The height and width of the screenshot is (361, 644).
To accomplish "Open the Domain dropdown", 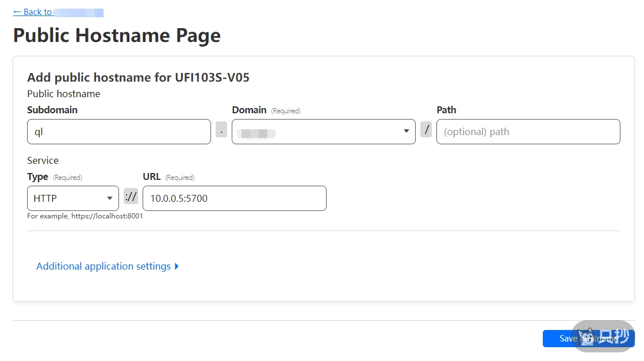I will (323, 132).
